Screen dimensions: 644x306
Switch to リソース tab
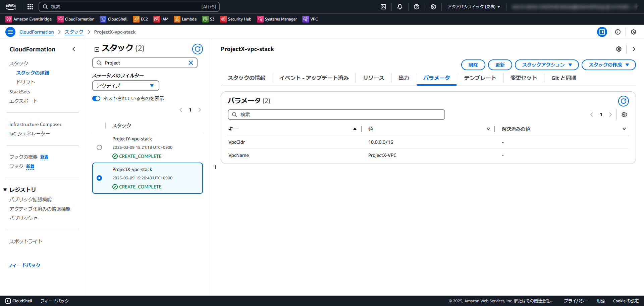[374, 78]
